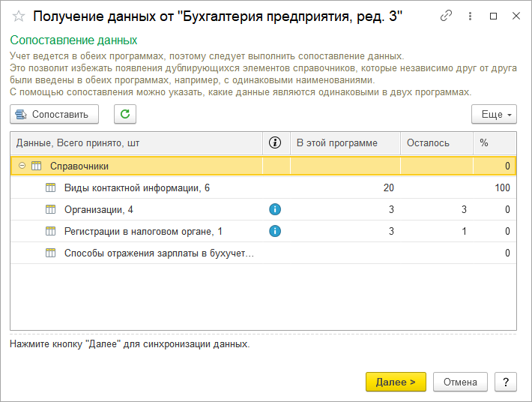Cancel the dialog with Отмена

(460, 382)
